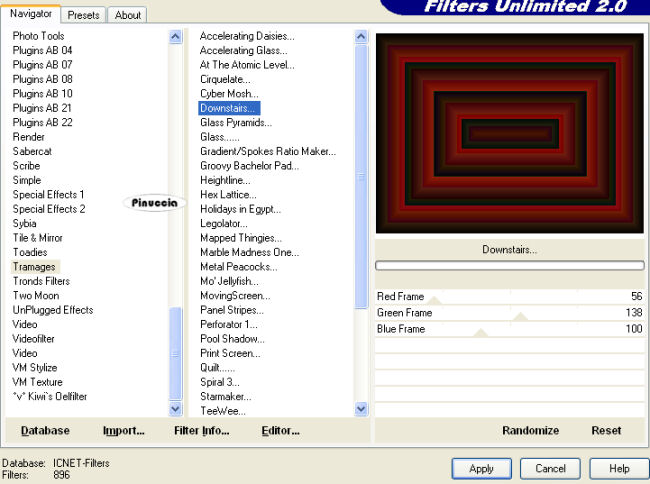
Task: Click the Downstairs preview image
Action: click(x=509, y=133)
